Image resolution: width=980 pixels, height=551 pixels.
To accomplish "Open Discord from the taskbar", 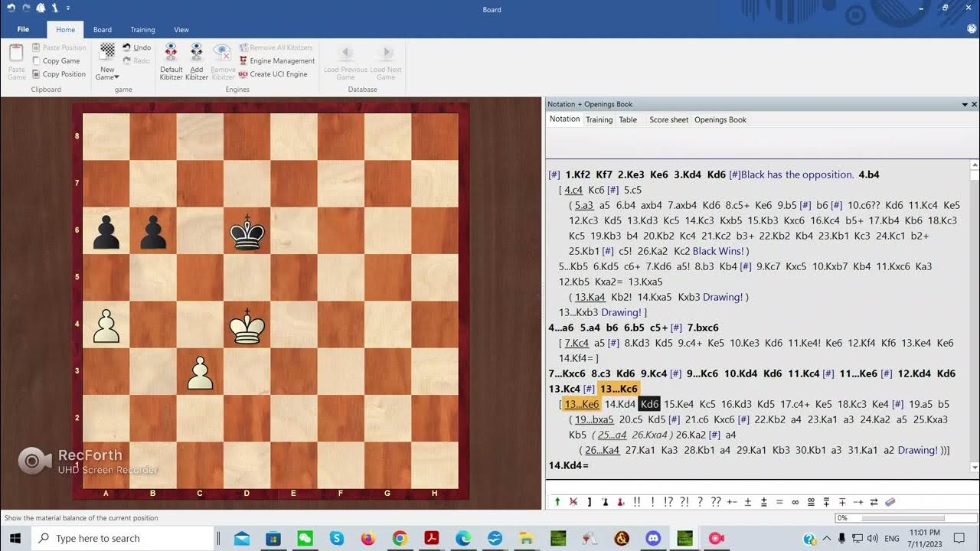I will coord(652,539).
